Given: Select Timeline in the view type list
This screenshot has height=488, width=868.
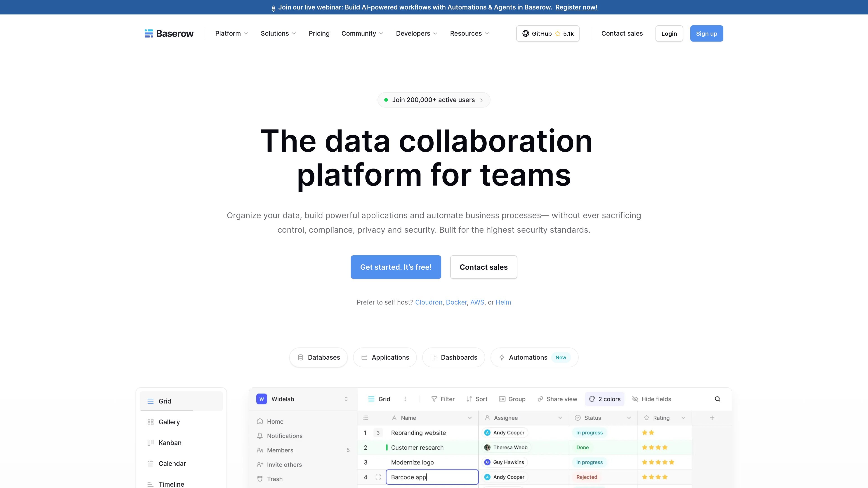Looking at the screenshot, I should pyautogui.click(x=181, y=484).
